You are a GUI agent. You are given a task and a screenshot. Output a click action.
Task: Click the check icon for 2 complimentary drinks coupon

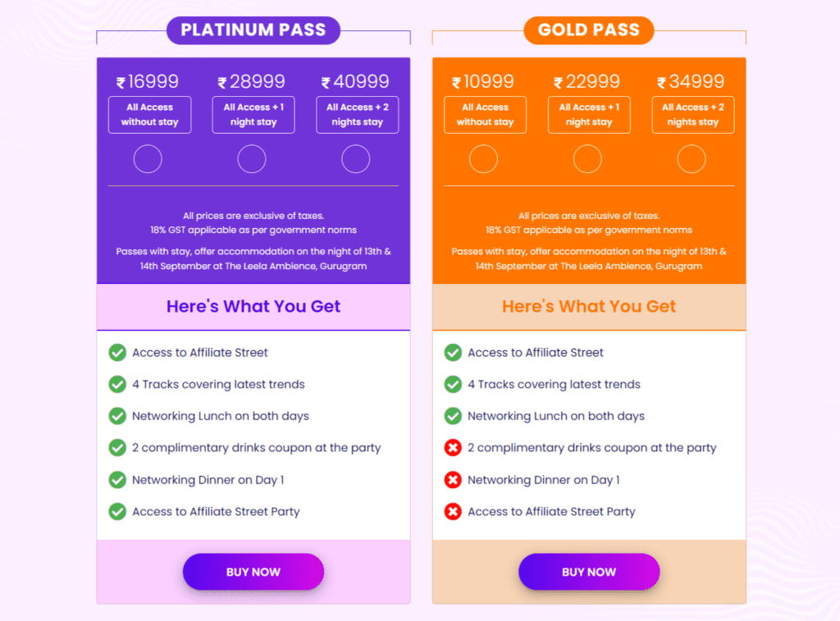pos(117,448)
